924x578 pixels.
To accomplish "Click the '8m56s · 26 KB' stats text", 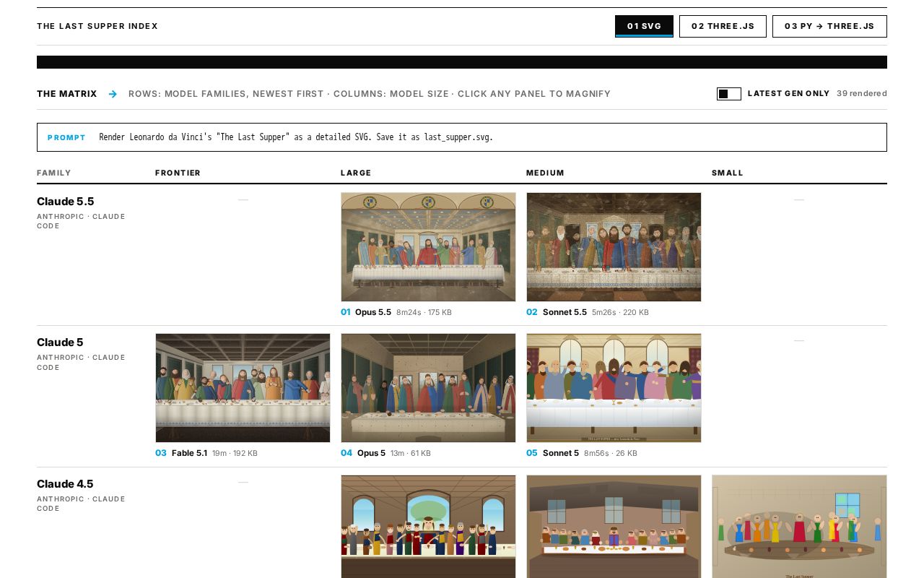I will [x=611, y=453].
